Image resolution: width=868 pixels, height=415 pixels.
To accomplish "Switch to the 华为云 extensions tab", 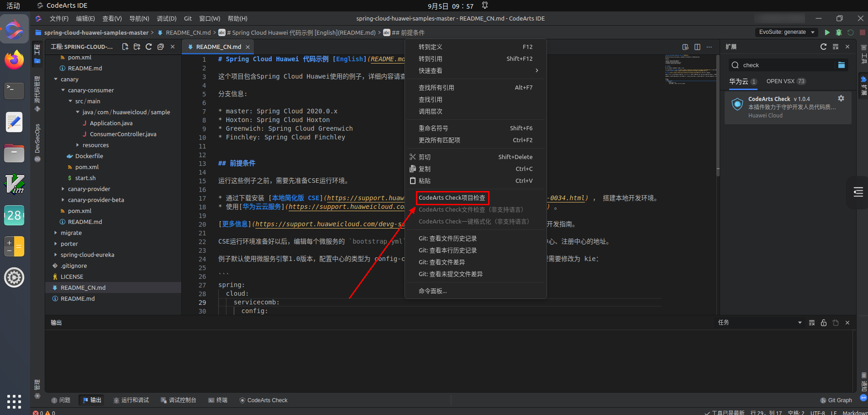I will tap(743, 81).
